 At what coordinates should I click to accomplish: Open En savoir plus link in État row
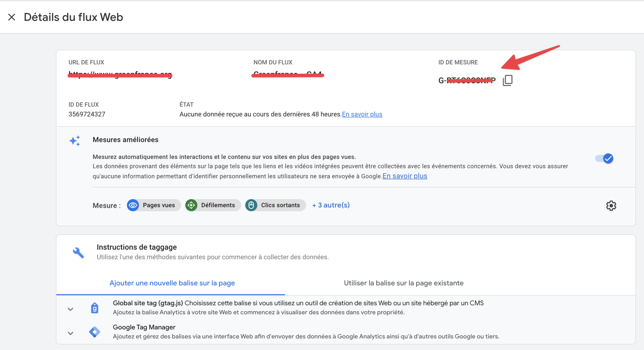tap(362, 114)
